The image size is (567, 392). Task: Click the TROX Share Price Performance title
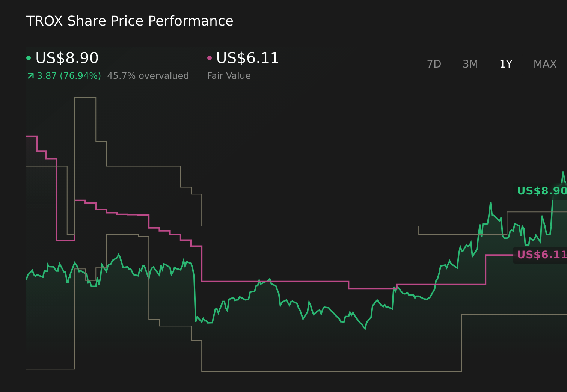coord(130,21)
